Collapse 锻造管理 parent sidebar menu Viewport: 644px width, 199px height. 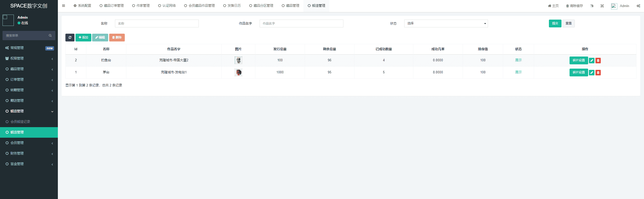tap(29, 111)
